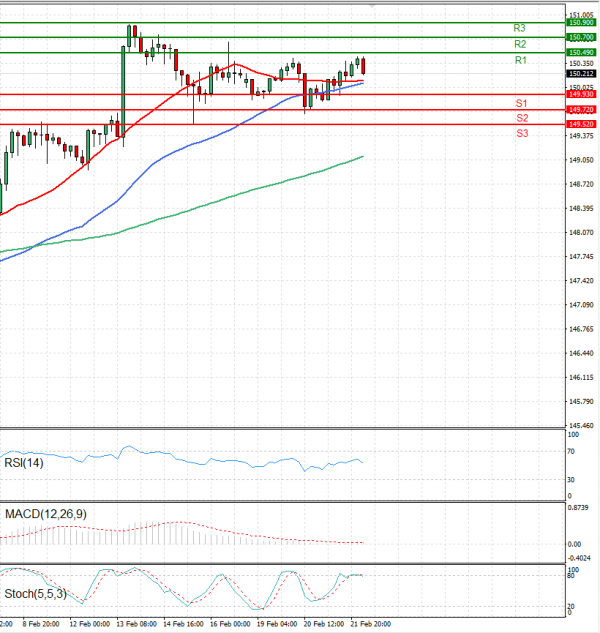Select the 149.720 price tag

point(581,110)
